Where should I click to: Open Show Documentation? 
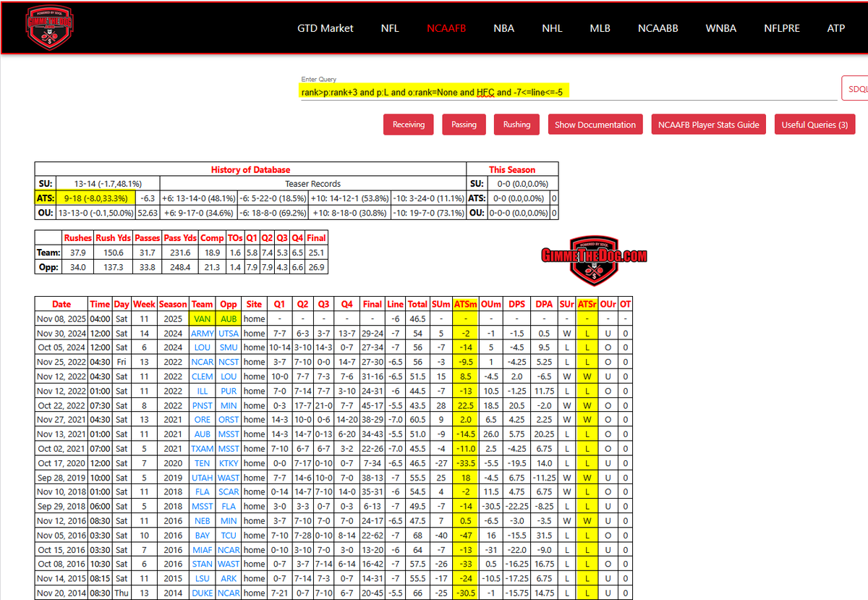tap(595, 124)
